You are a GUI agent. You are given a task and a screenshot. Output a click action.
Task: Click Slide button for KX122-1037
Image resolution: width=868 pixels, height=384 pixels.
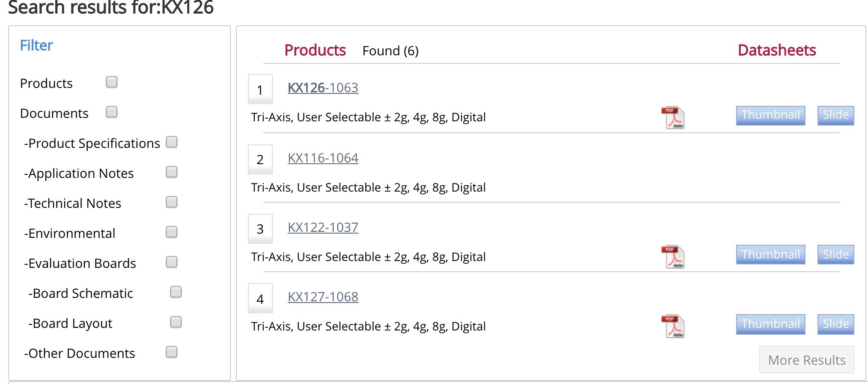pos(836,255)
